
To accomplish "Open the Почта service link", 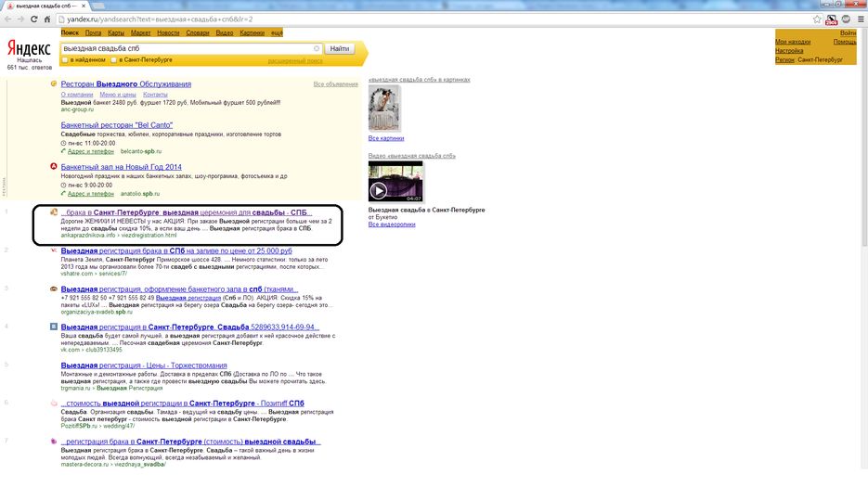I will [93, 32].
